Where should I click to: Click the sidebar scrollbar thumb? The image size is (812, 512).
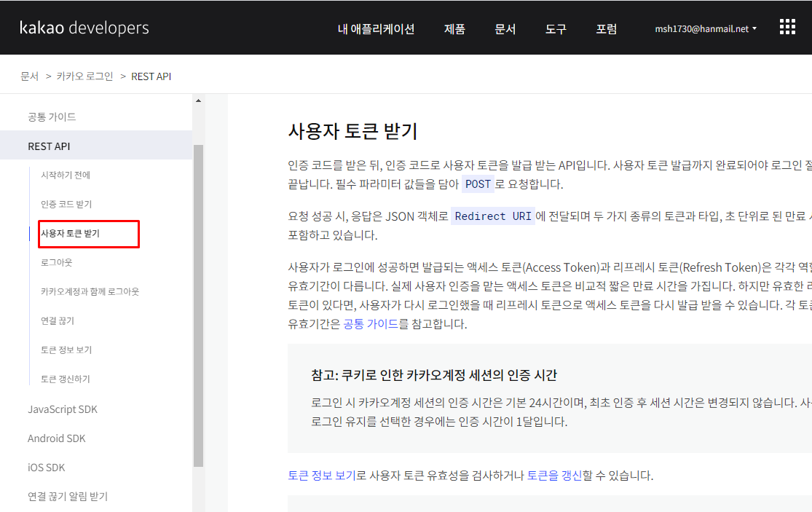(198, 305)
